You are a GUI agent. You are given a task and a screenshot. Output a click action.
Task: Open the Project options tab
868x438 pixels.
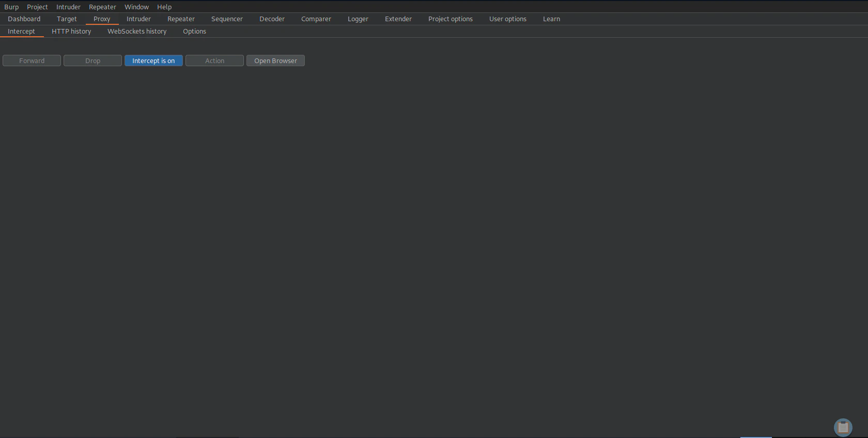click(x=451, y=19)
